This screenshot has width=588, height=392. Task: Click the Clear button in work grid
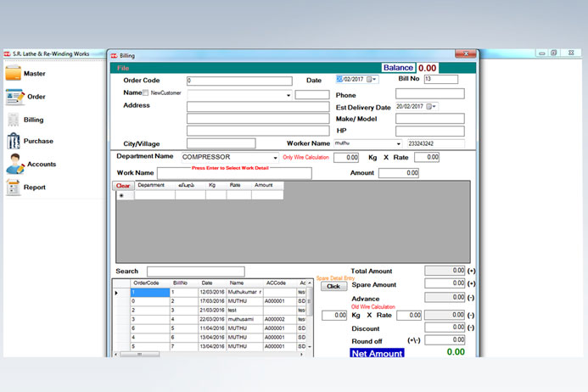click(123, 185)
